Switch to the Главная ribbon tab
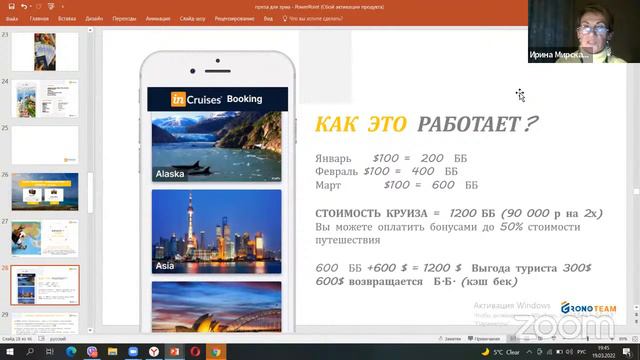Screen dimensions: 640x360 (39, 18)
